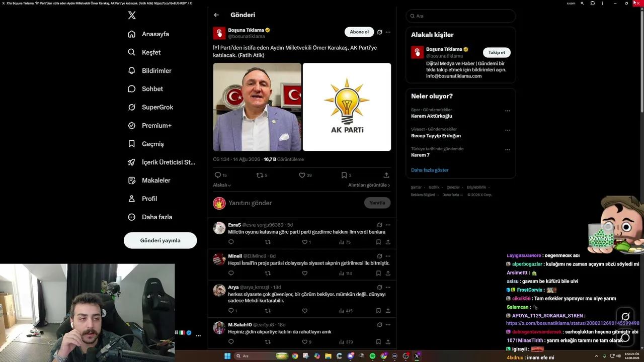This screenshot has width=644, height=362.
Task: Open the AK Parti logo image
Action: click(x=347, y=107)
